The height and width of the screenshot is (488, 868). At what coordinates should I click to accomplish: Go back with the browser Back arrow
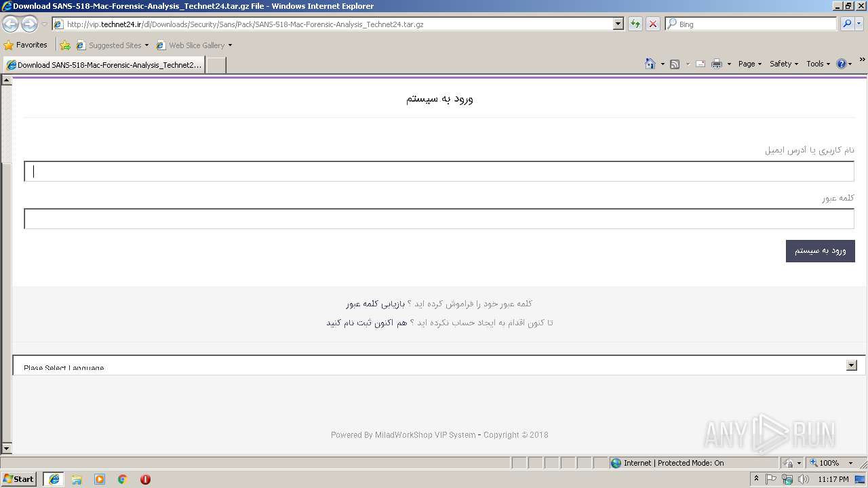pos(10,24)
